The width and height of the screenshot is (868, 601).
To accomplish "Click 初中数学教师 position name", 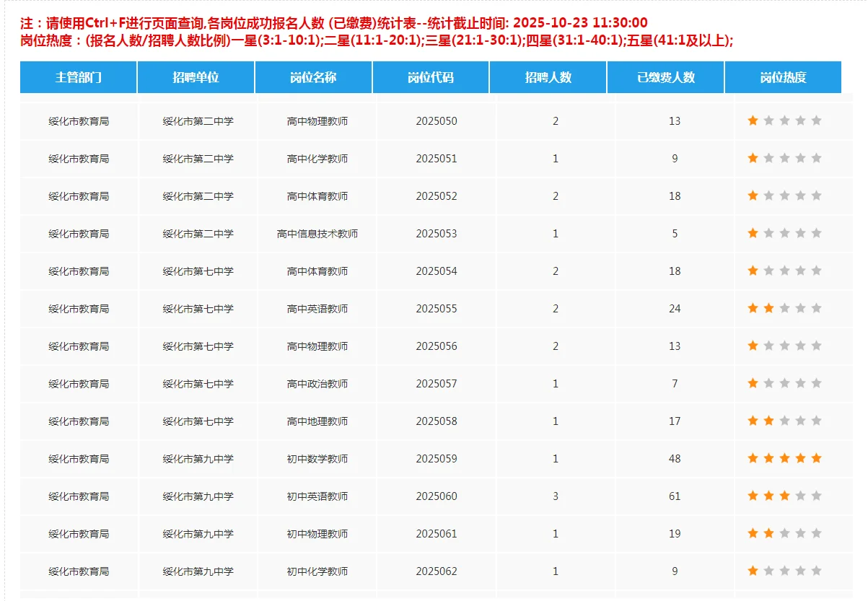I will (317, 459).
